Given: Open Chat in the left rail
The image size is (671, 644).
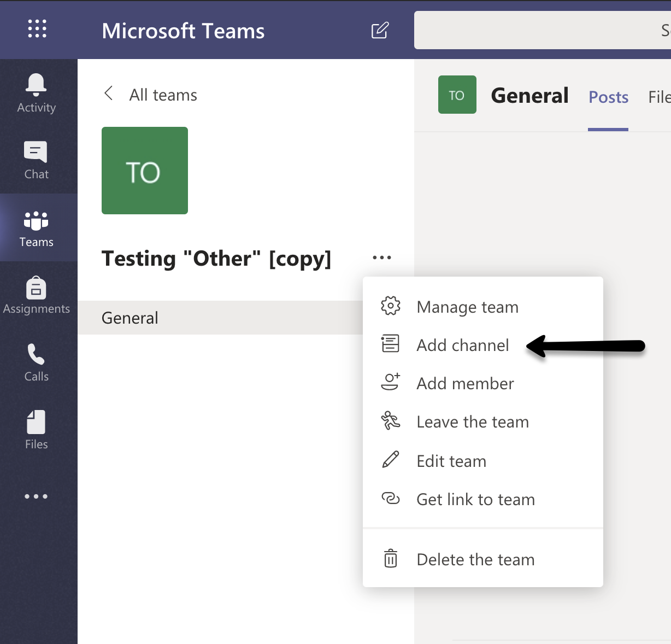Looking at the screenshot, I should point(37,160).
